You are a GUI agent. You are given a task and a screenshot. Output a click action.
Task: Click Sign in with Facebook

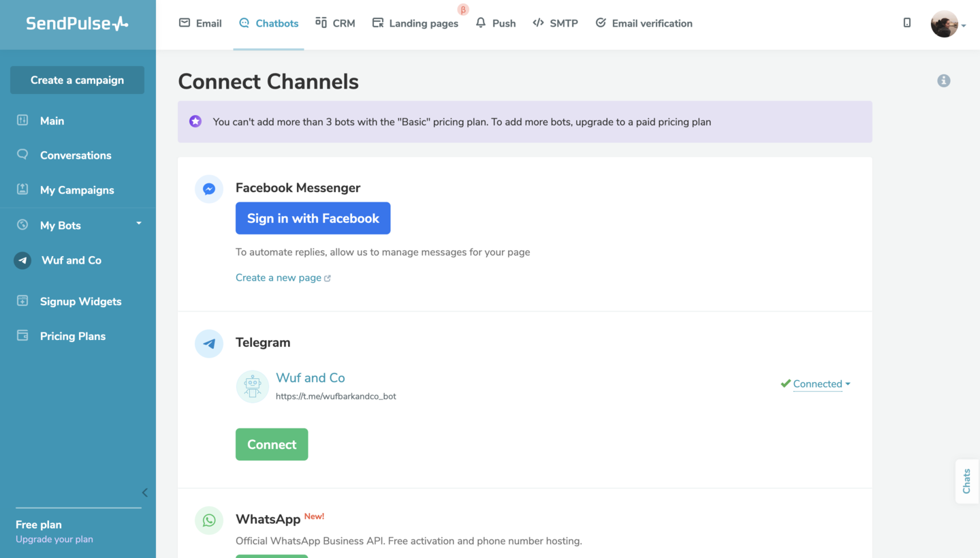point(313,218)
